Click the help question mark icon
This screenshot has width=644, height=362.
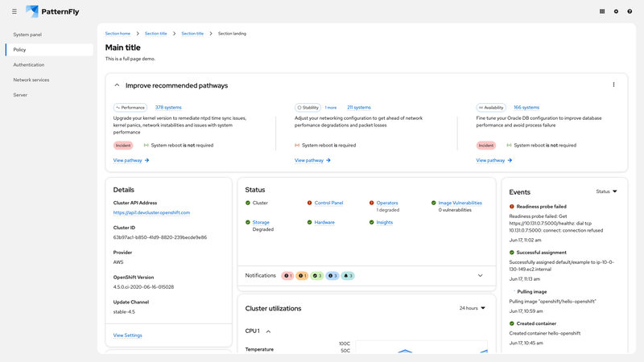[630, 11]
